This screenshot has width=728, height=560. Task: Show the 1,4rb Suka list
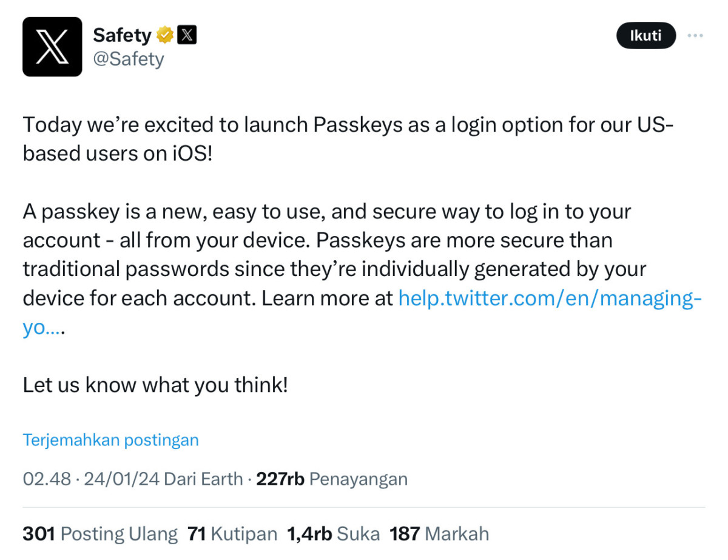click(333, 534)
